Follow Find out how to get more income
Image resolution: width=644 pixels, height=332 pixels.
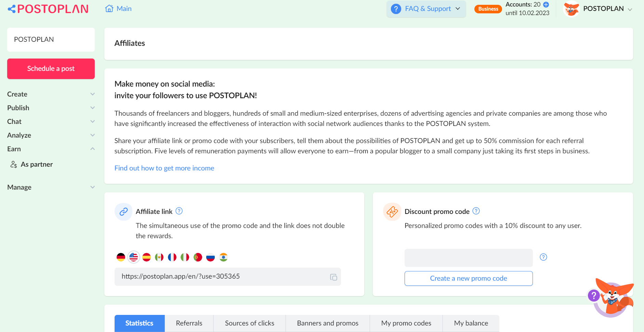(x=164, y=168)
